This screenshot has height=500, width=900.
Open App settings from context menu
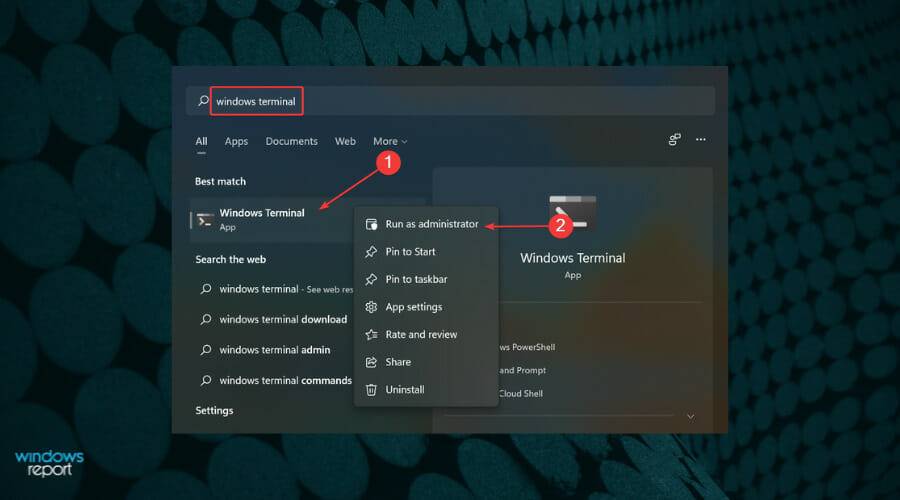coord(426,307)
